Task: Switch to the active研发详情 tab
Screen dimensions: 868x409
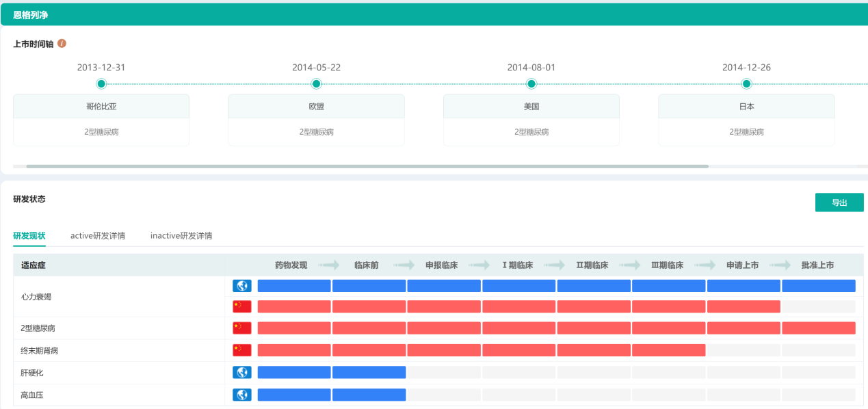Action: 98,236
